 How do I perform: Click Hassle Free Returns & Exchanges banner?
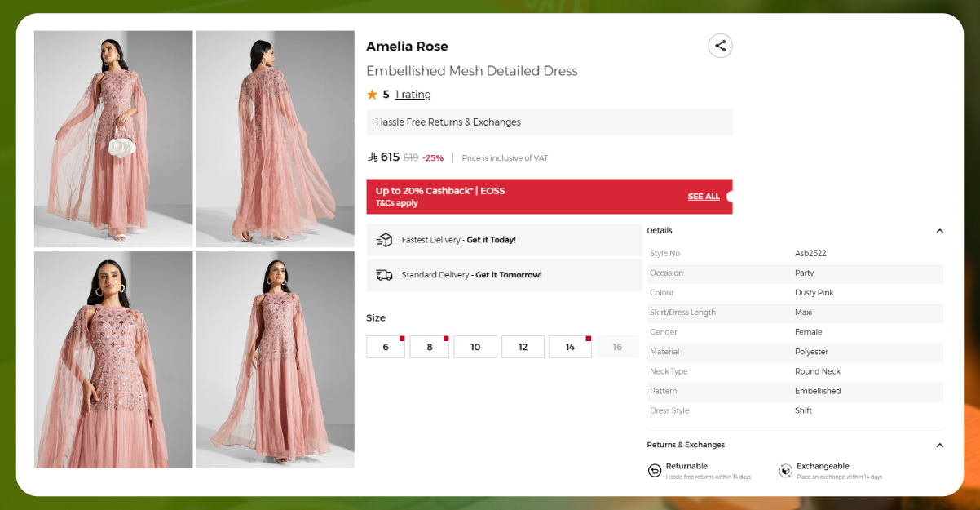(x=549, y=122)
